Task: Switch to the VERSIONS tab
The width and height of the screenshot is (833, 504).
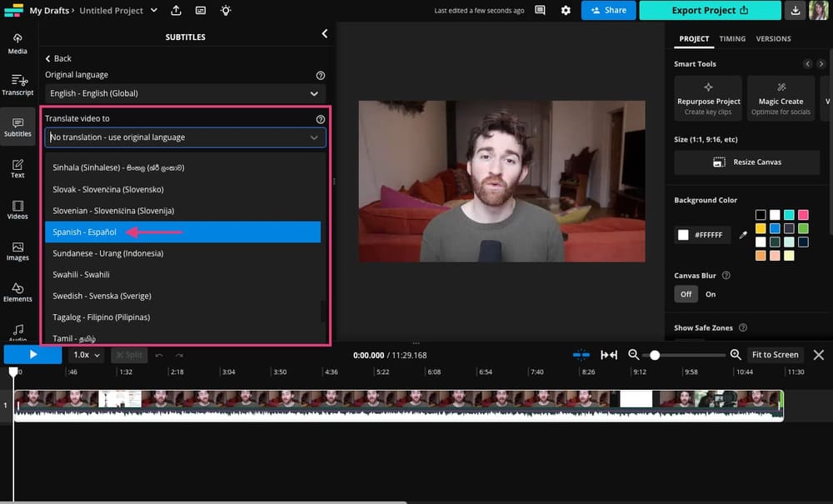Action: (774, 38)
